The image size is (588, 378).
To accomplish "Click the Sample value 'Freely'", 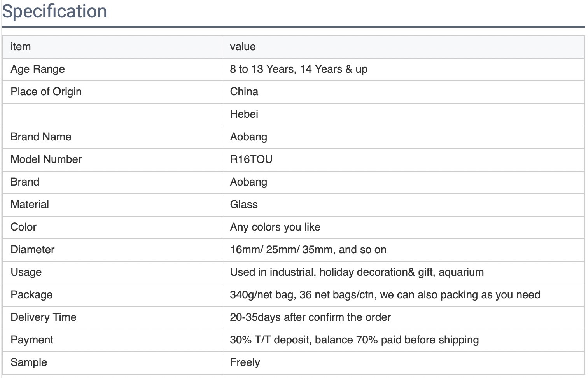I will pyautogui.click(x=245, y=362).
